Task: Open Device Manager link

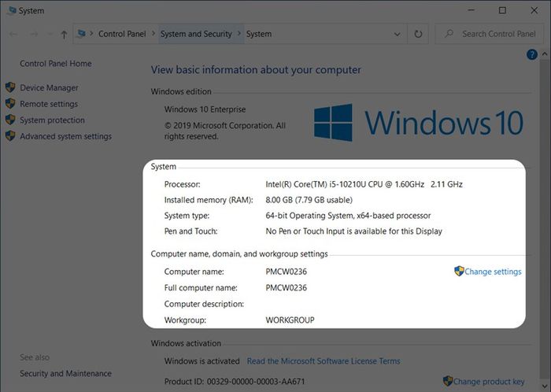Action: 49,88
